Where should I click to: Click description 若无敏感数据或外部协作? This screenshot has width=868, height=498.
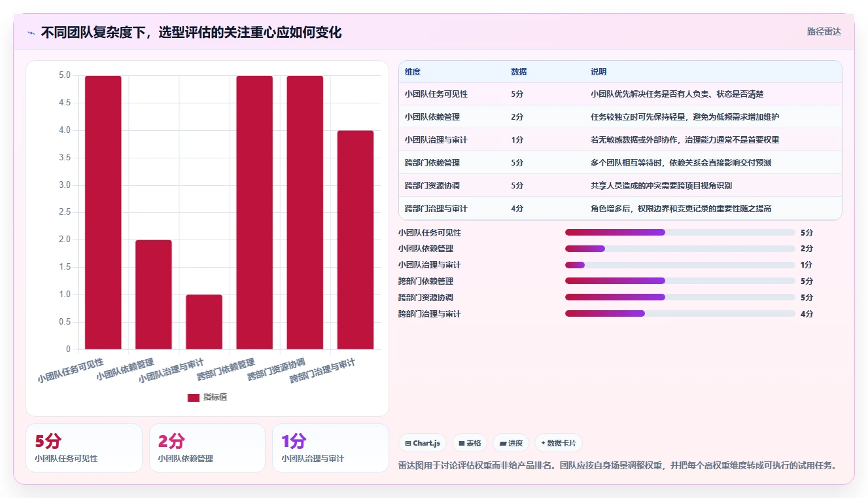[x=685, y=140]
